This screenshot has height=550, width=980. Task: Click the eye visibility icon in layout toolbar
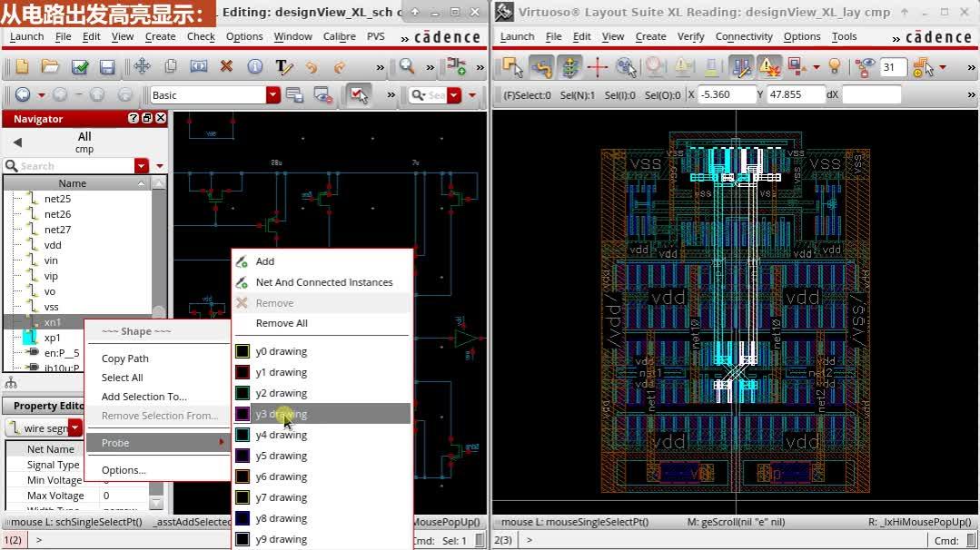[865, 67]
